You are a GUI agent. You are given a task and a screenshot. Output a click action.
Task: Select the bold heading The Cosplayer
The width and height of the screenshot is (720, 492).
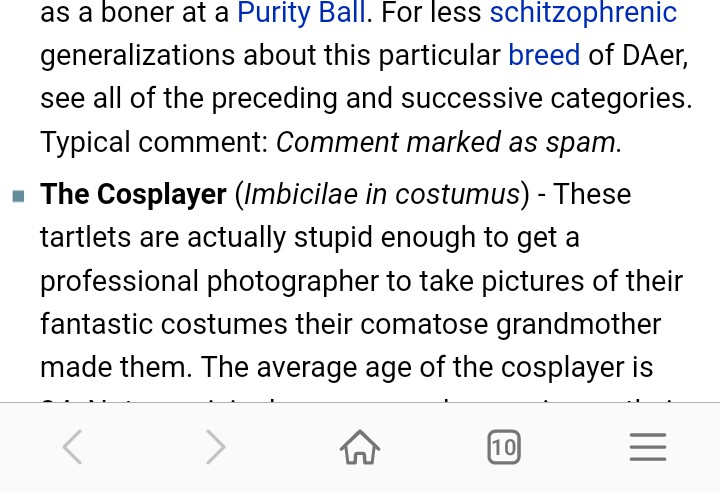point(133,194)
